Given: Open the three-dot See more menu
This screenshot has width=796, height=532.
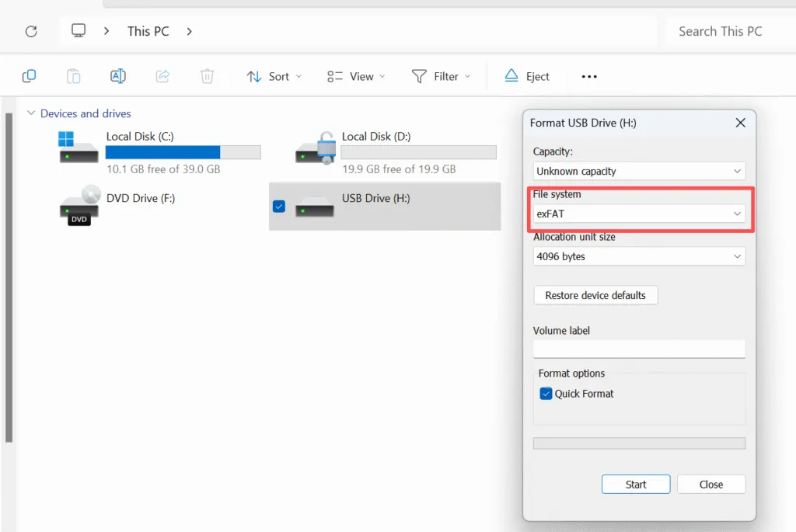Looking at the screenshot, I should (x=589, y=76).
